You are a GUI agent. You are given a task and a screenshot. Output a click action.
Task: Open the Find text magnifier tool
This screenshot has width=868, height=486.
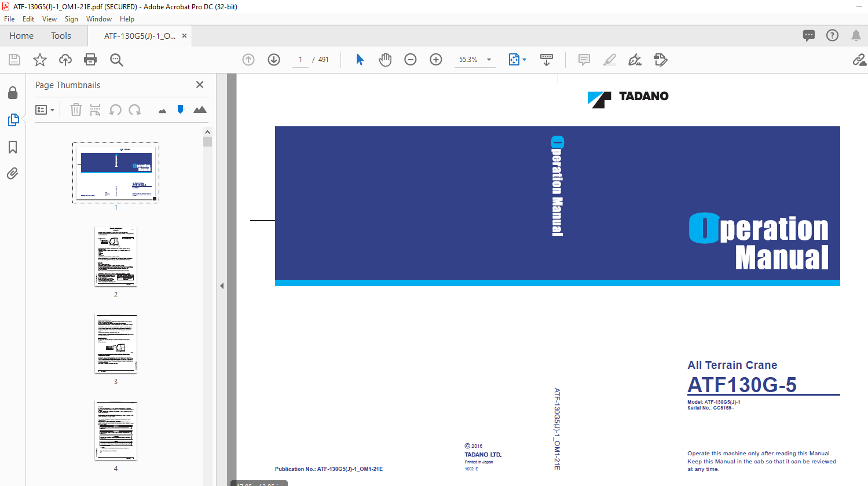click(x=116, y=60)
